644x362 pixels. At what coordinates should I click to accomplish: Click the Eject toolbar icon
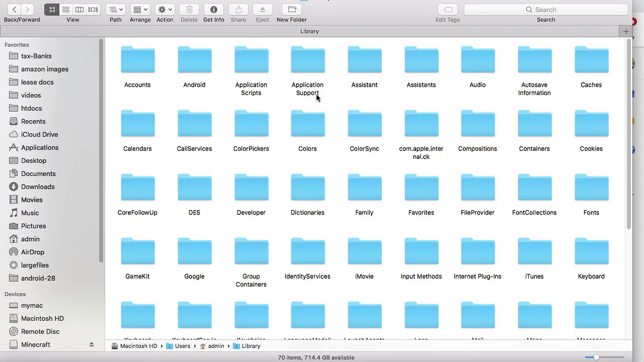click(263, 10)
